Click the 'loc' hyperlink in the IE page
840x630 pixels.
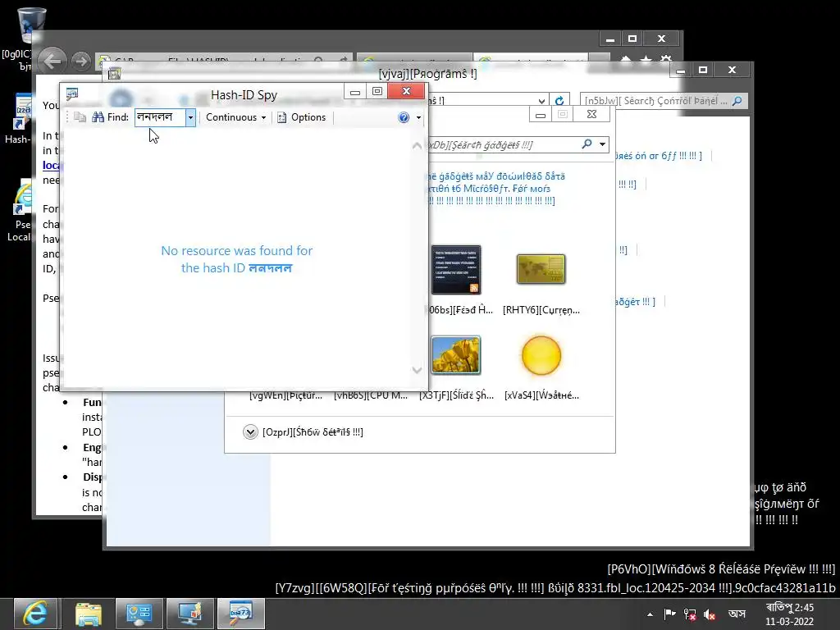tap(52, 166)
